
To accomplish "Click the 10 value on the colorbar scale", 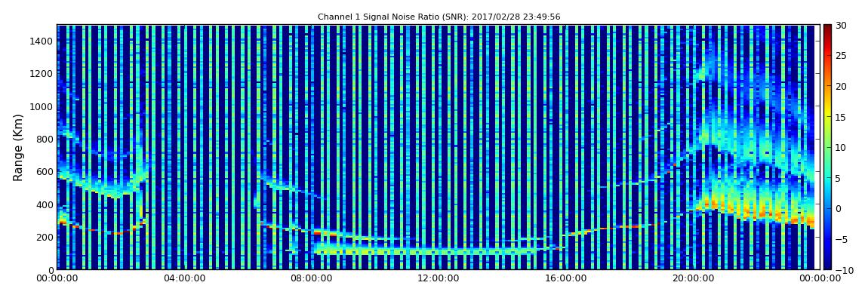I will point(842,147).
